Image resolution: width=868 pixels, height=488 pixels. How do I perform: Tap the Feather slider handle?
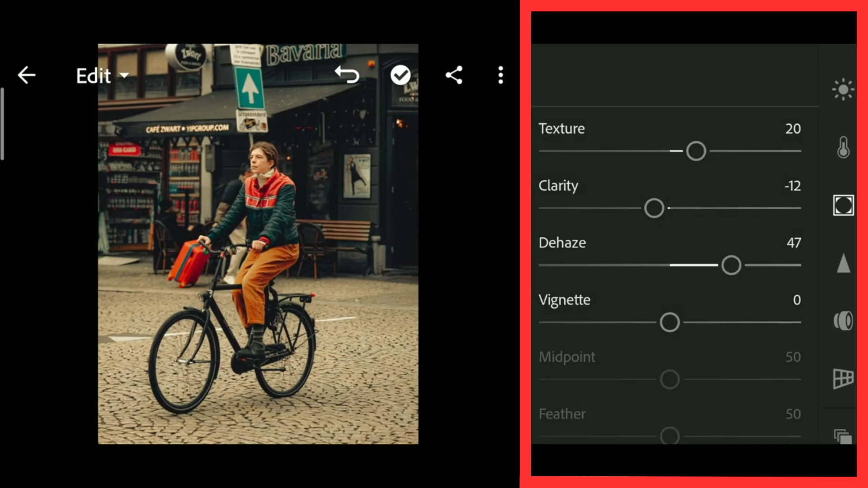670,436
